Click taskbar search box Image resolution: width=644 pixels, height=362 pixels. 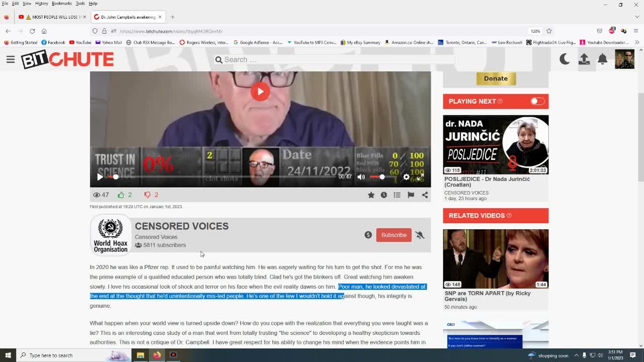(x=73, y=355)
